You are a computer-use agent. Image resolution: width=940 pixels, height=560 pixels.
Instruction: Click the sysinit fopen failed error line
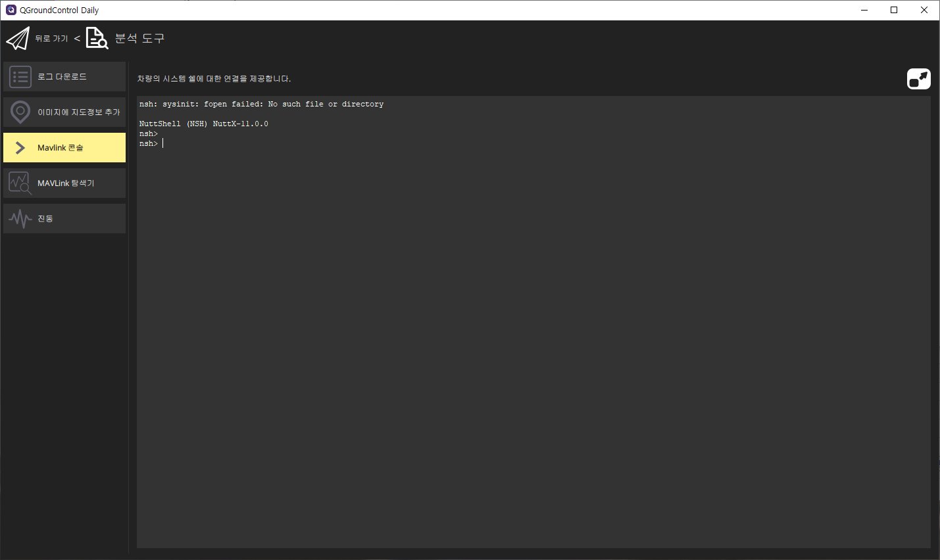click(x=261, y=105)
